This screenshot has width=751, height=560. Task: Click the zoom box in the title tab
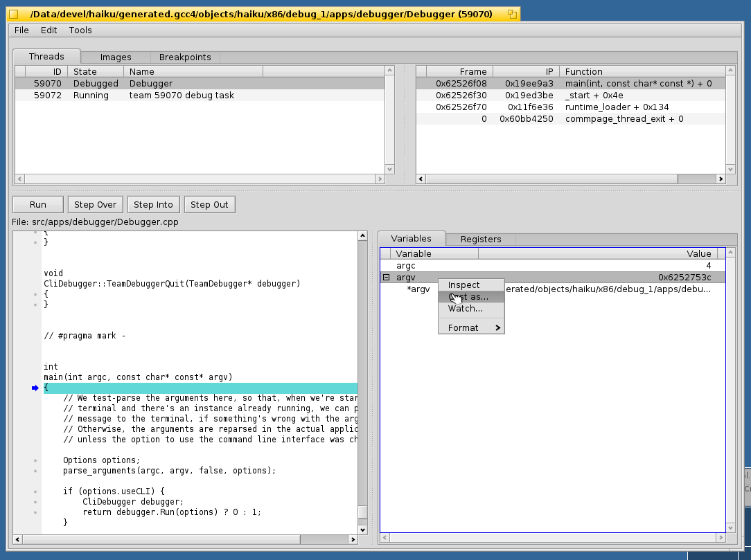point(512,15)
